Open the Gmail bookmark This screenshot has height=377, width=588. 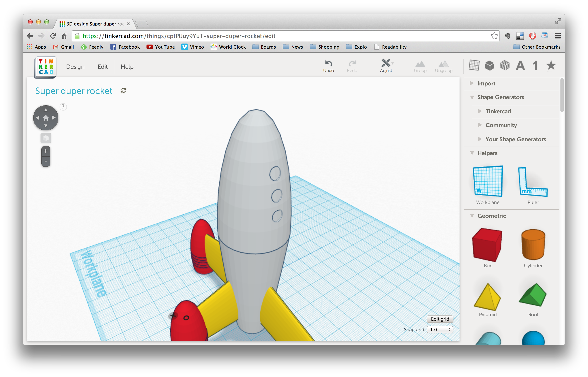63,47
